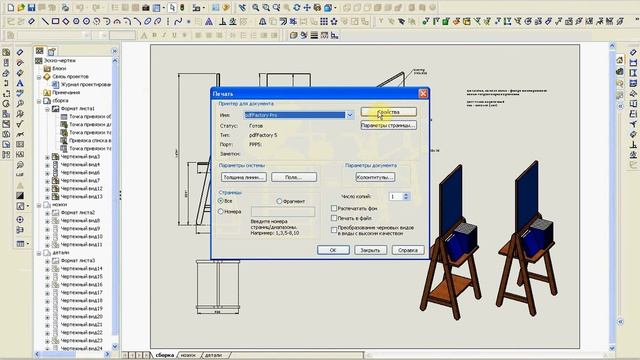Enable the 'Распечатать фон' checkbox
The image size is (640, 360).
[x=334, y=208]
